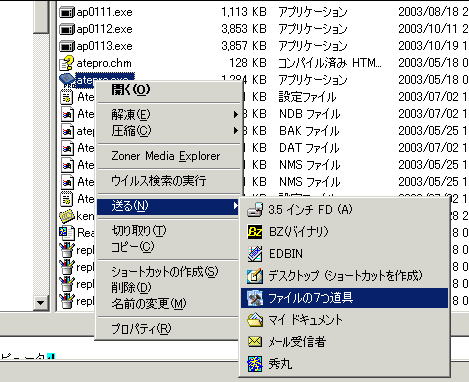Viewport: 469px width, 382px height.
Task: Click the atepro.chm help file icon
Action: (x=67, y=63)
